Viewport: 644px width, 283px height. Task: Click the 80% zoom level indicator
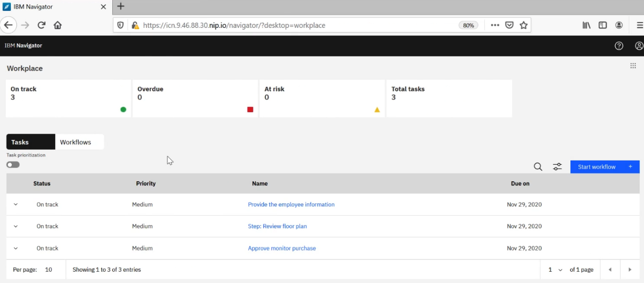pos(469,25)
